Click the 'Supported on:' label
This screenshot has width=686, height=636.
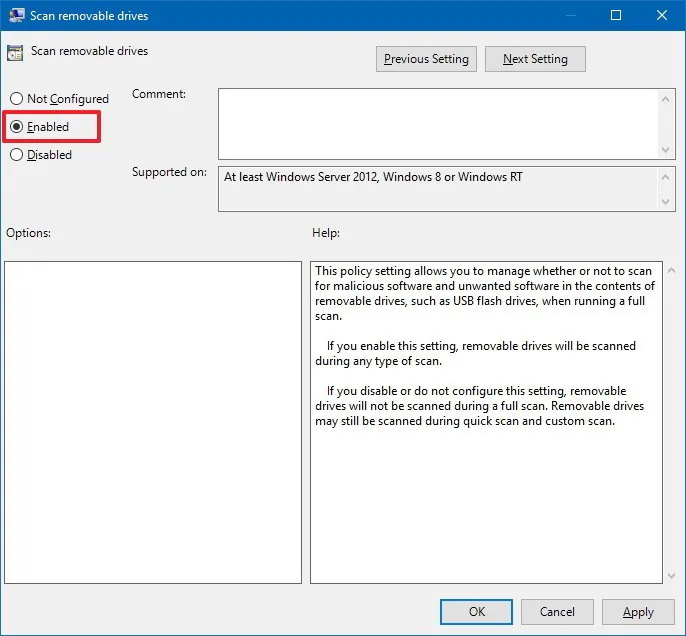[169, 172]
